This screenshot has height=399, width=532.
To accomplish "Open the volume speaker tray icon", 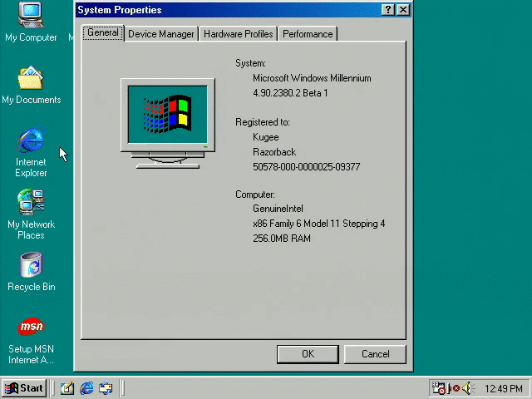I will [468, 388].
